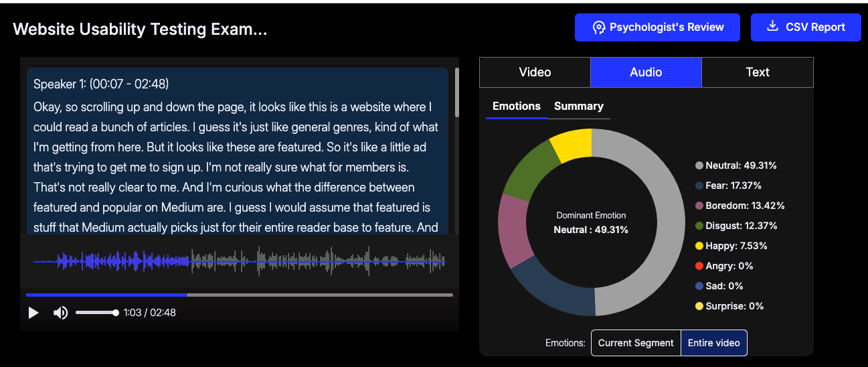Click the Angry: 0% legend entry

point(724,266)
